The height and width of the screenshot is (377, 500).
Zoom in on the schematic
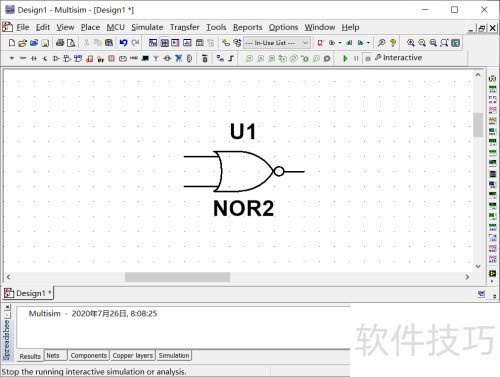point(411,43)
